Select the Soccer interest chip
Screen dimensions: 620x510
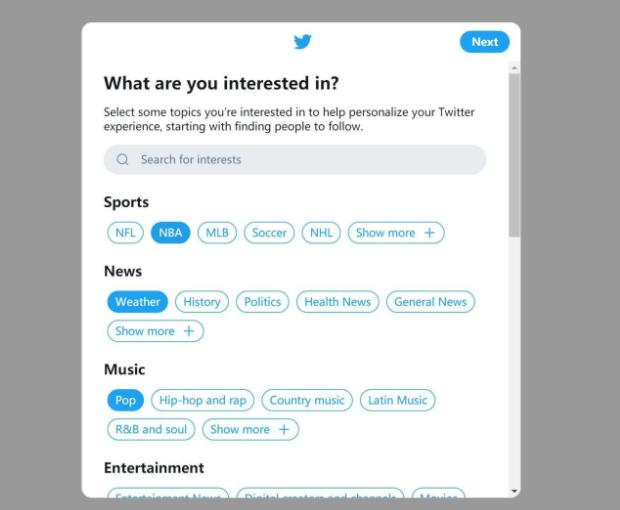[269, 232]
